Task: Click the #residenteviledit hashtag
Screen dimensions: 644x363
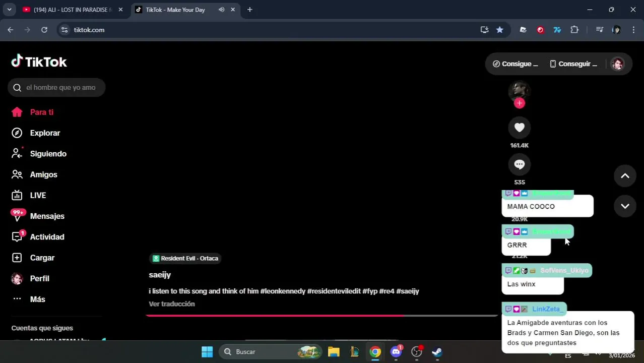Action: [334, 291]
